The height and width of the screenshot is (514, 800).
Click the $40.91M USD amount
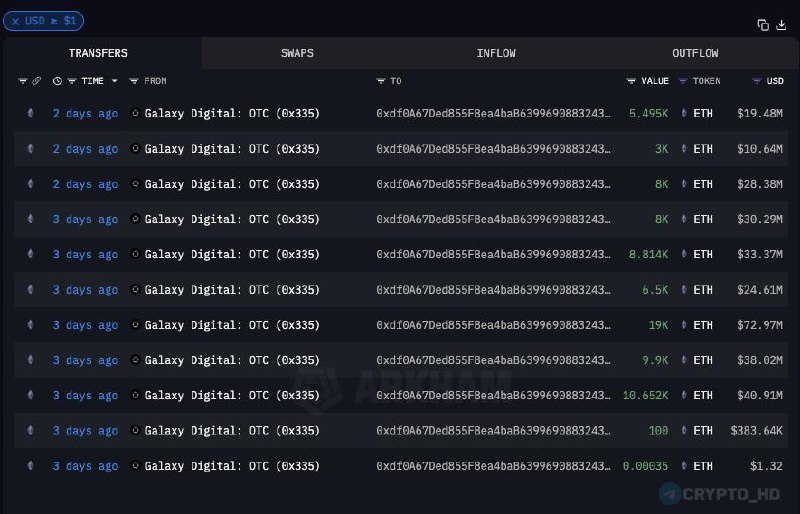pyautogui.click(x=760, y=395)
